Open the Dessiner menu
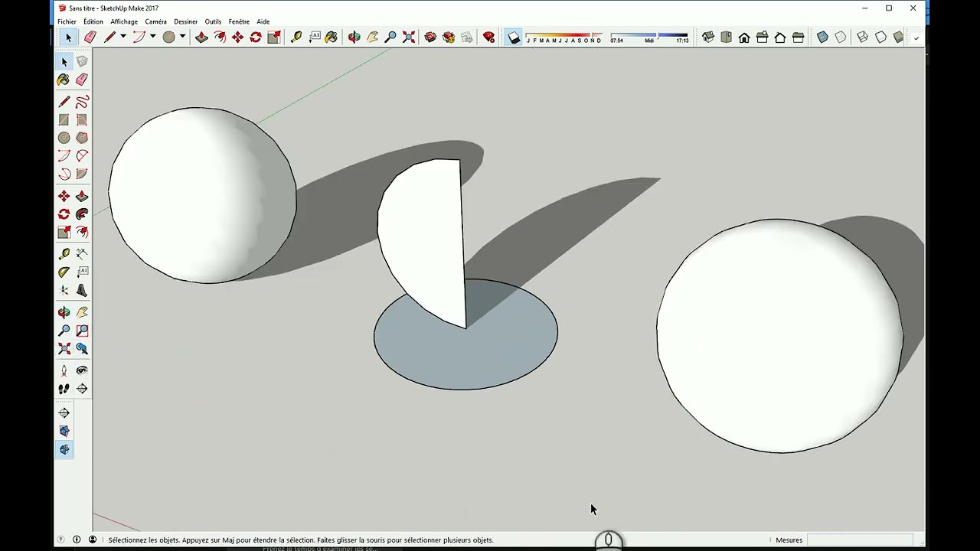Viewport: 980px width, 551px height. coord(185,21)
